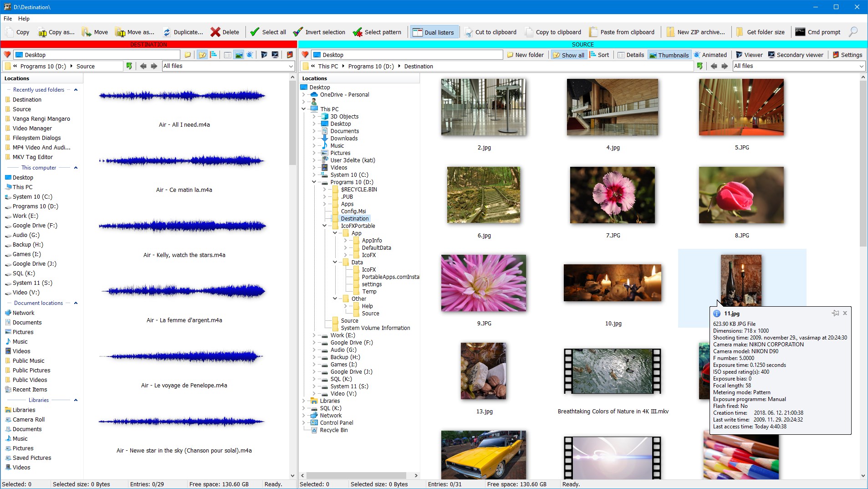Click the Duplicate toolbar icon
This screenshot has width=868, height=489.
pyautogui.click(x=167, y=32)
